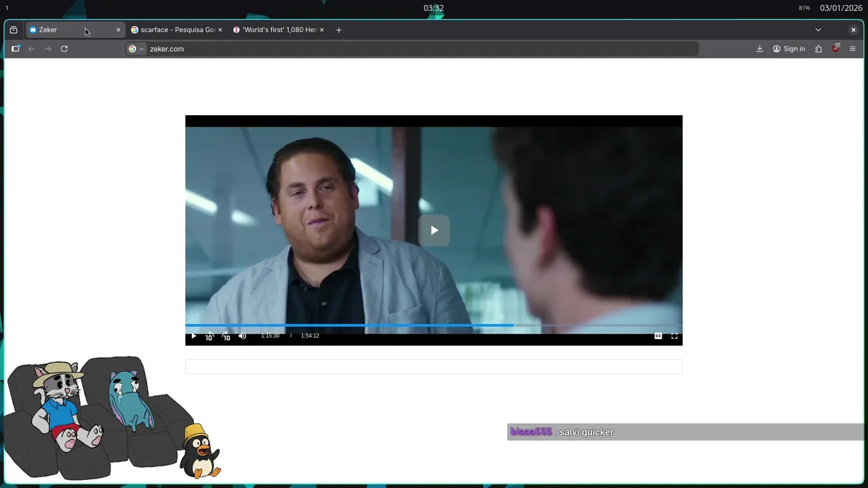Viewport: 868px width, 488px height.
Task: Open the extensions puzzle icon
Action: point(818,49)
